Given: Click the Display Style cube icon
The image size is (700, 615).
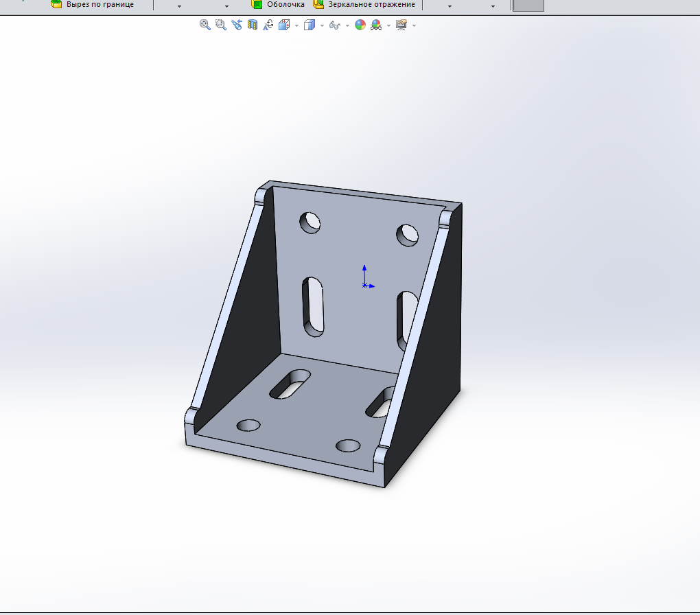Looking at the screenshot, I should [x=310, y=25].
